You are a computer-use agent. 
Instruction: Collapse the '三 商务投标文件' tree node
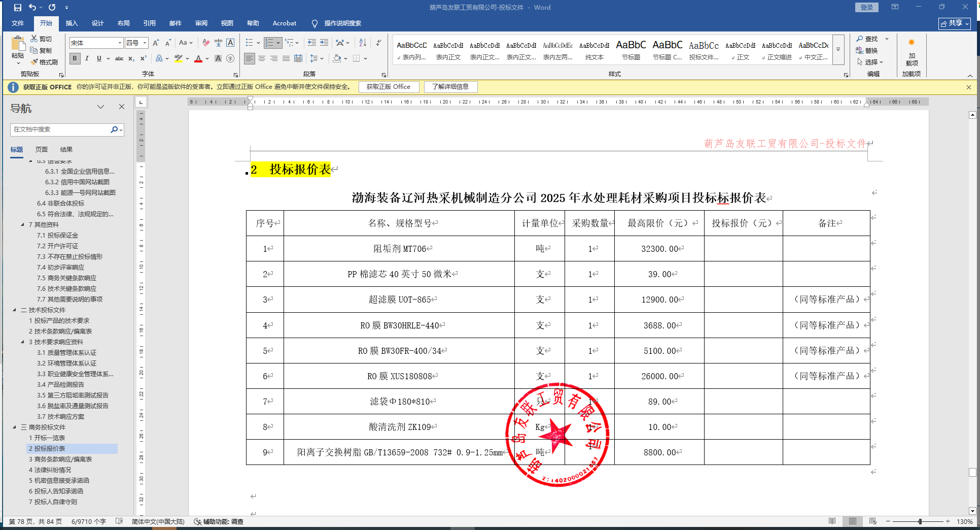(x=14, y=427)
